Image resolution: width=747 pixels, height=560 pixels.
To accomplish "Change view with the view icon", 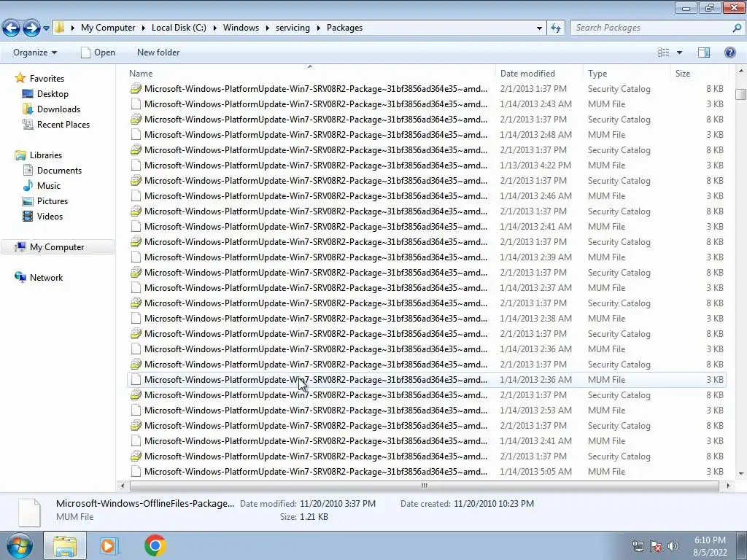I will 664,52.
